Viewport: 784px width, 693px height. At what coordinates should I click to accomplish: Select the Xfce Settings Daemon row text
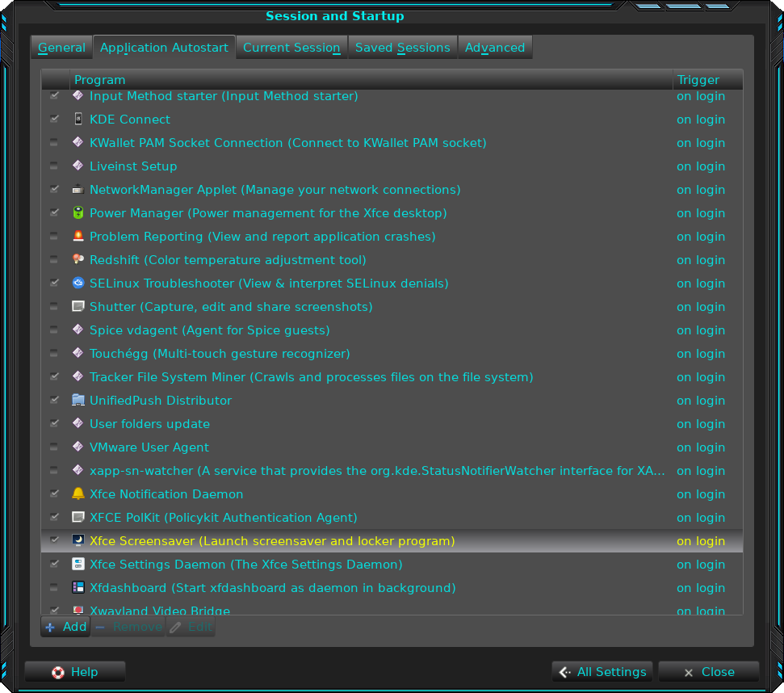[x=245, y=565]
